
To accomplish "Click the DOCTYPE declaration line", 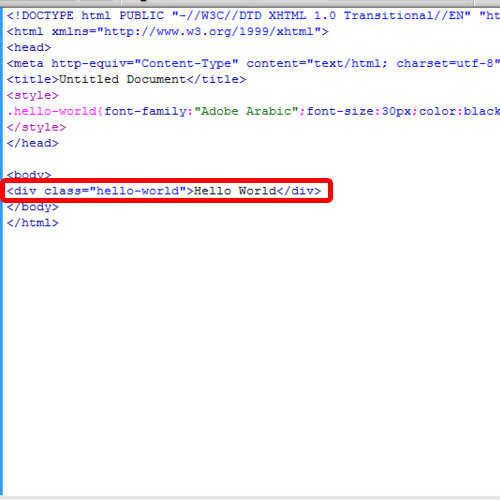I will coord(253,15).
